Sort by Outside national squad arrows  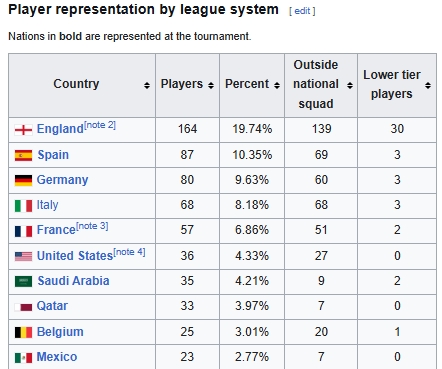(x=350, y=86)
